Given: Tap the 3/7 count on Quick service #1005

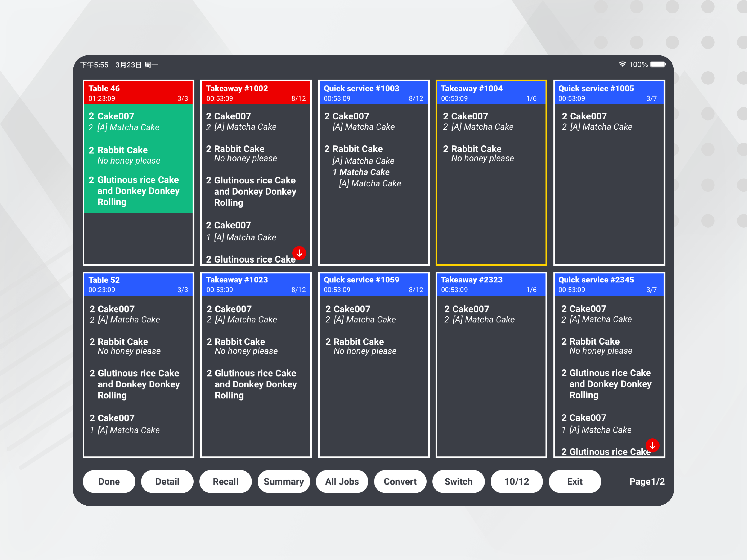Looking at the screenshot, I should [x=651, y=99].
